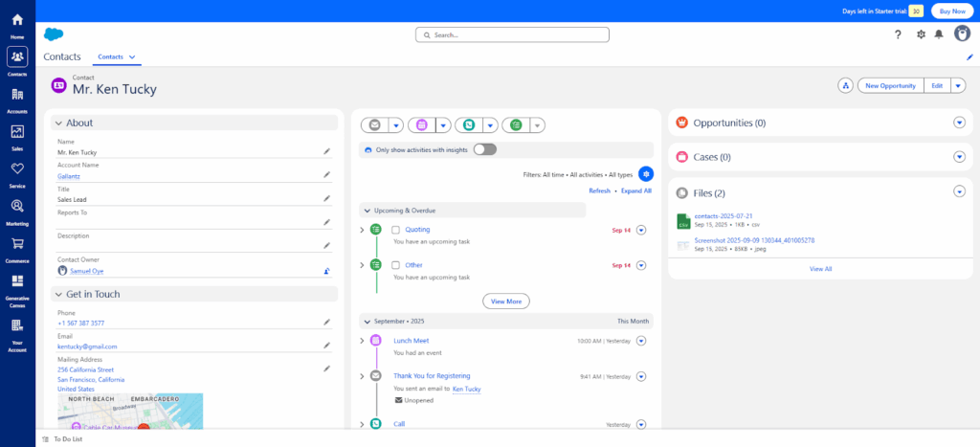Image resolution: width=980 pixels, height=447 pixels.
Task: Expand the Opportunities card dropdown menu
Action: pyautogui.click(x=959, y=123)
